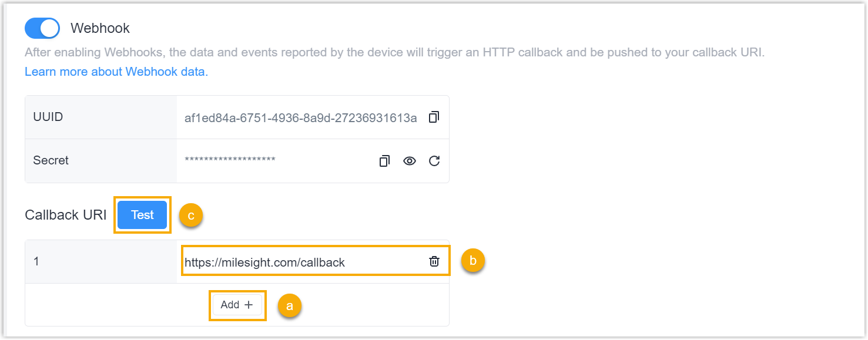Open the Learn more about Webhook data link
868x340 pixels.
click(116, 72)
